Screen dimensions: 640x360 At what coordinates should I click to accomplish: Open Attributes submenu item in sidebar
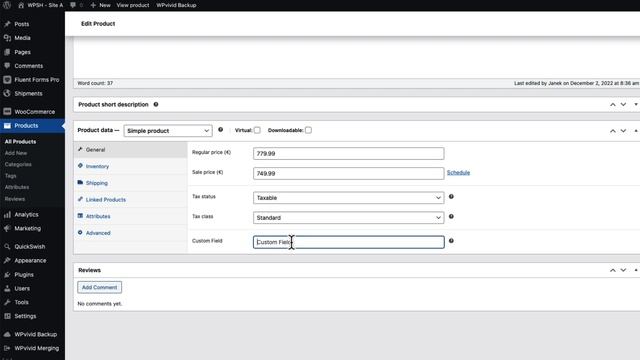pos(17,187)
